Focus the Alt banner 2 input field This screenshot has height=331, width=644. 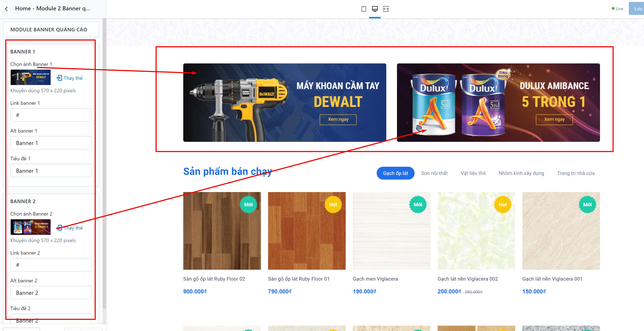click(x=51, y=293)
